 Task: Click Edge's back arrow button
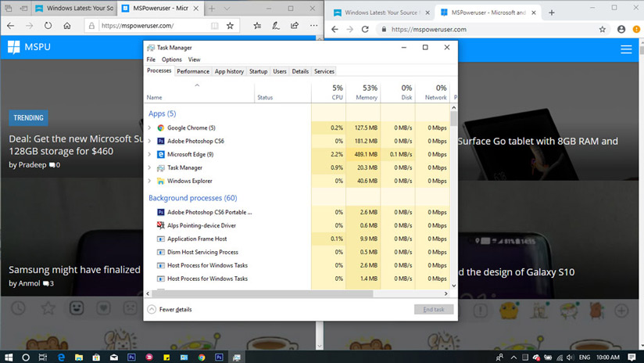coord(11,26)
